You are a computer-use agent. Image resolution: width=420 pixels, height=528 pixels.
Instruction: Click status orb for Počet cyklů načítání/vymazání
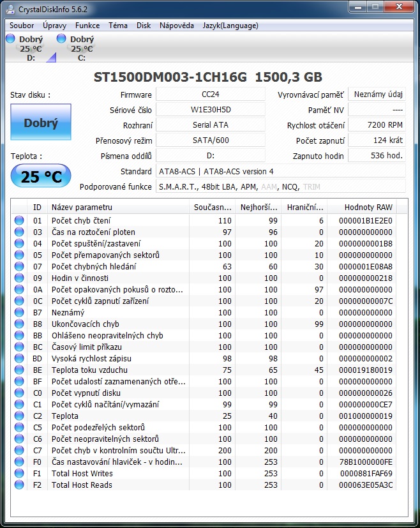click(19, 404)
